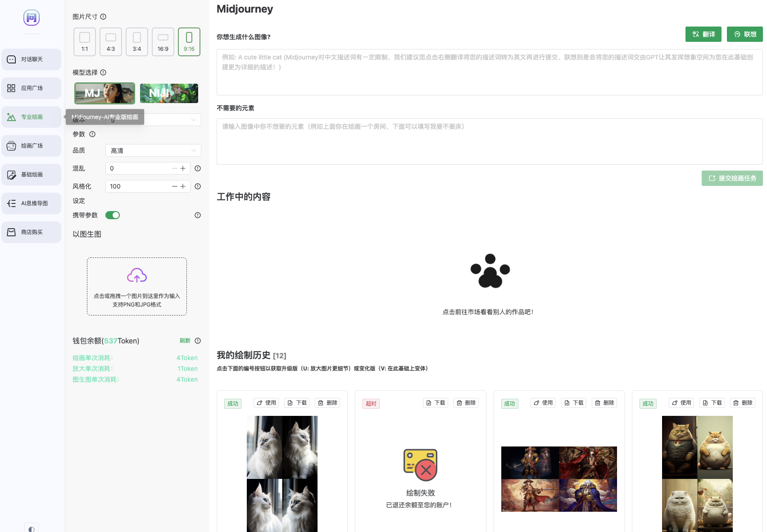This screenshot has height=532, width=767.
Task: Click the image upload drop area
Action: click(x=137, y=286)
